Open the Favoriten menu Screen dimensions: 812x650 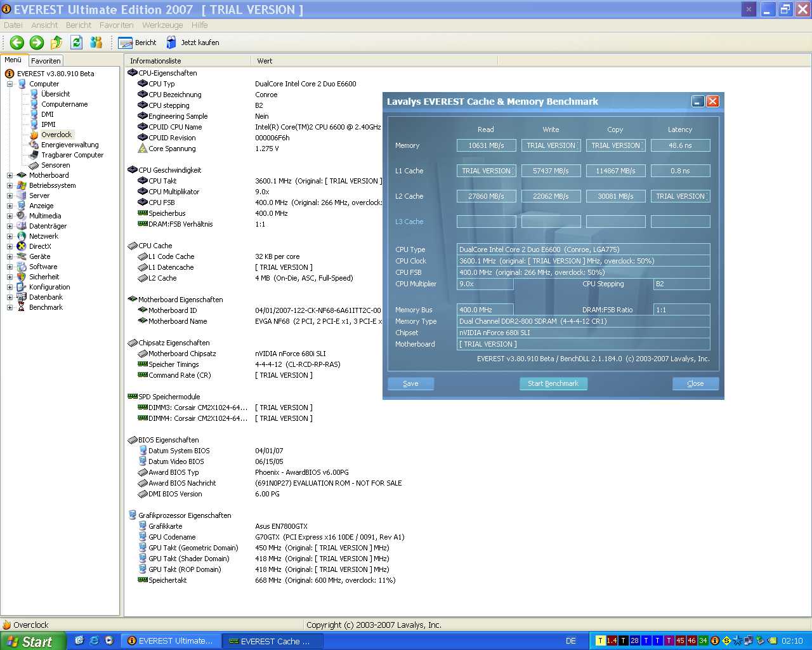[117, 25]
